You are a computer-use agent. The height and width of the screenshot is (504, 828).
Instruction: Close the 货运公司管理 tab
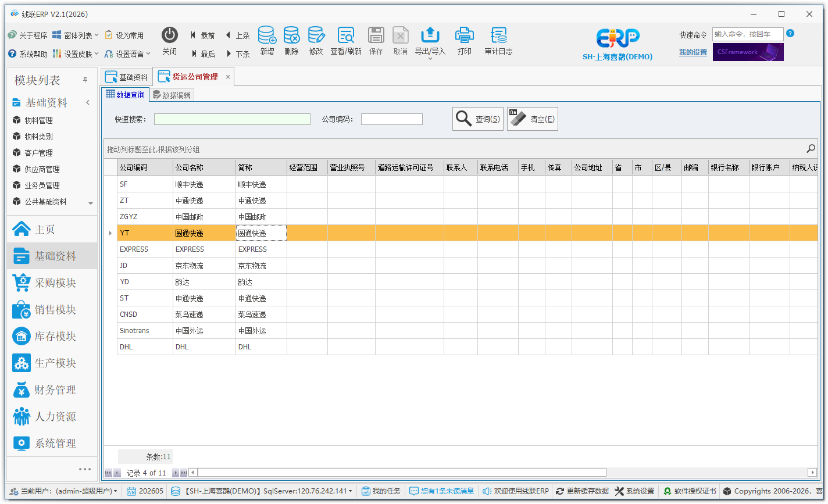pos(228,77)
